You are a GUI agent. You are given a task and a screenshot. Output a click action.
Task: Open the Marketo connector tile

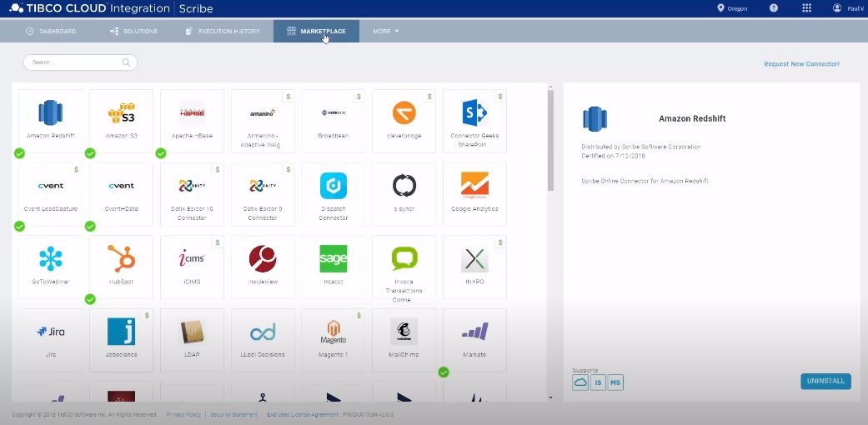coord(475,340)
